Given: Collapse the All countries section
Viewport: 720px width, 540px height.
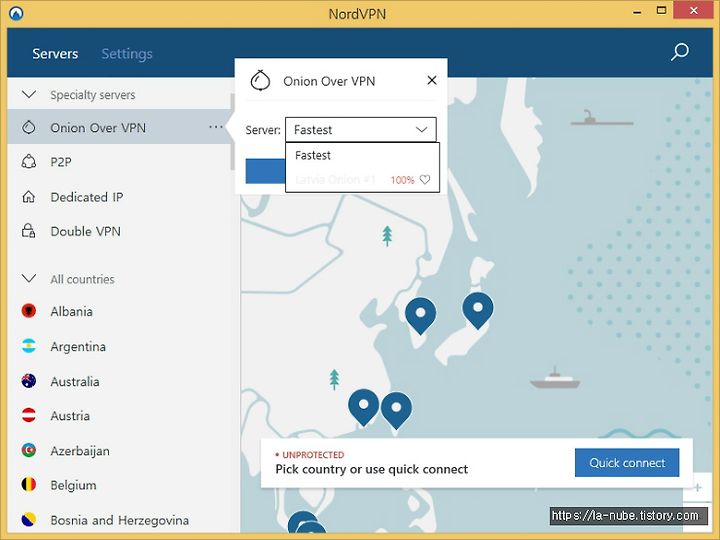Looking at the screenshot, I should pos(29,279).
